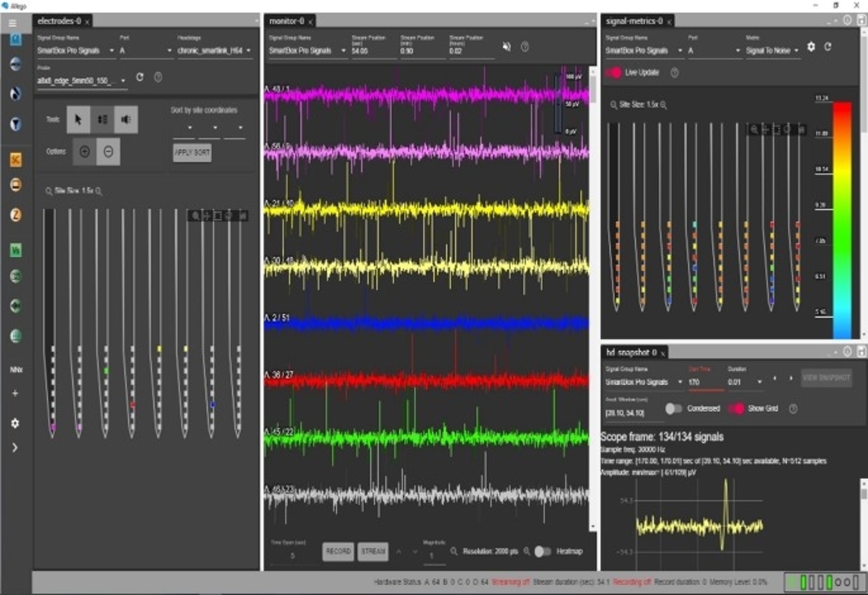
Task: Open signal-metrics settings gear
Action: coord(811,47)
